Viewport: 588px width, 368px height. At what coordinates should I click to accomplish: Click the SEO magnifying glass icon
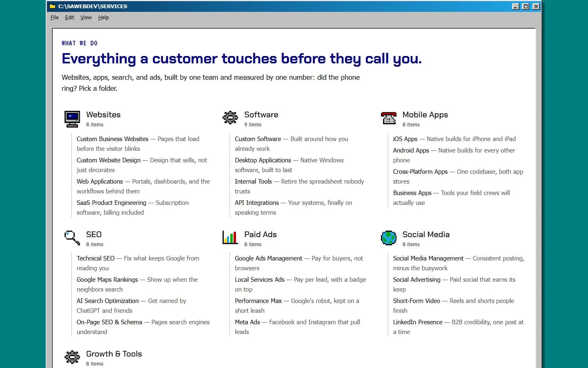(72, 238)
